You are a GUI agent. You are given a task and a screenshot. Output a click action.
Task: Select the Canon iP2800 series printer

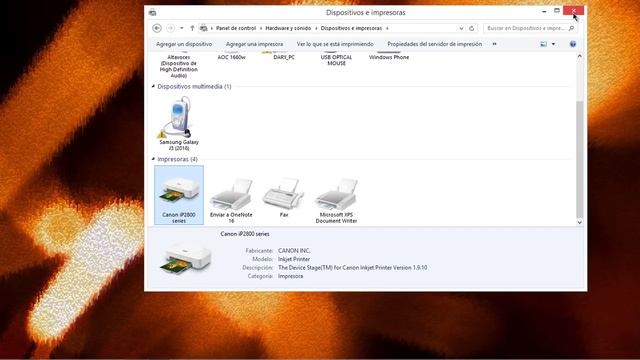(x=179, y=195)
